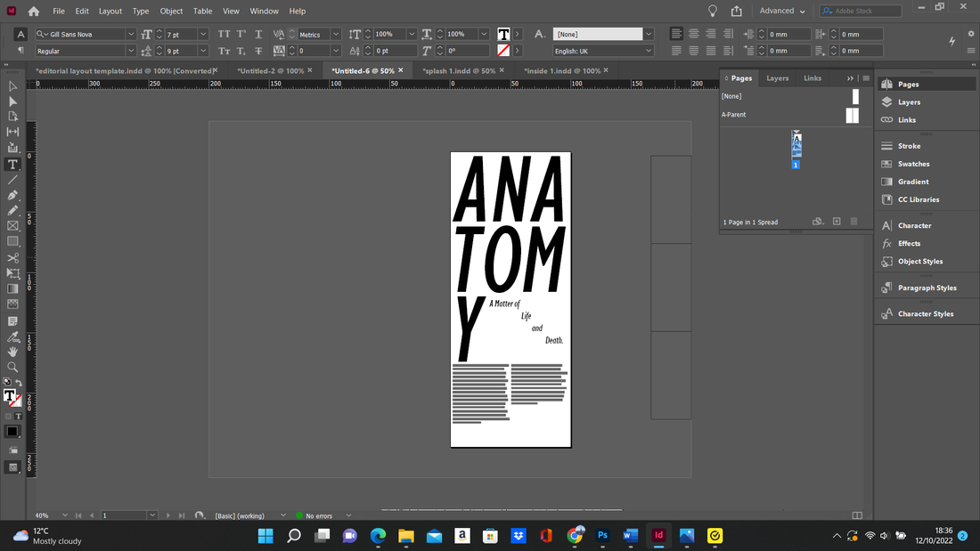Open Photoshop from the taskbar
The height and width of the screenshot is (551, 980).
coord(602,535)
